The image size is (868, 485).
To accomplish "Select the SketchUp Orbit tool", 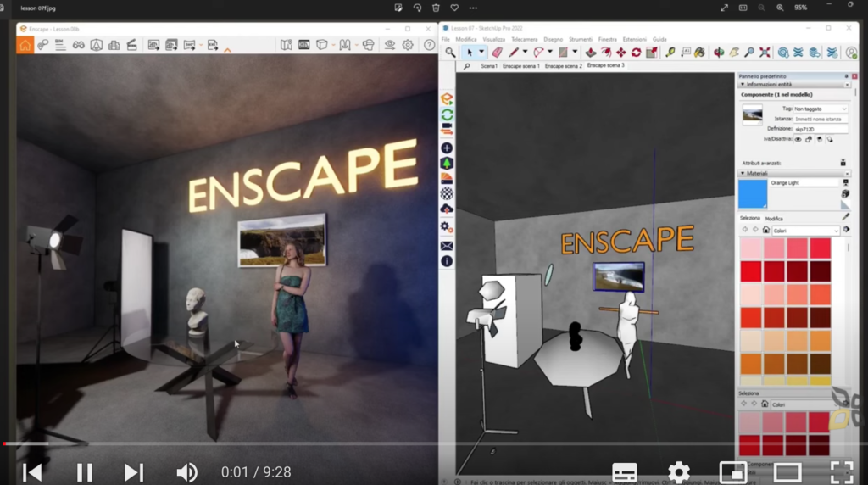I will tap(719, 53).
